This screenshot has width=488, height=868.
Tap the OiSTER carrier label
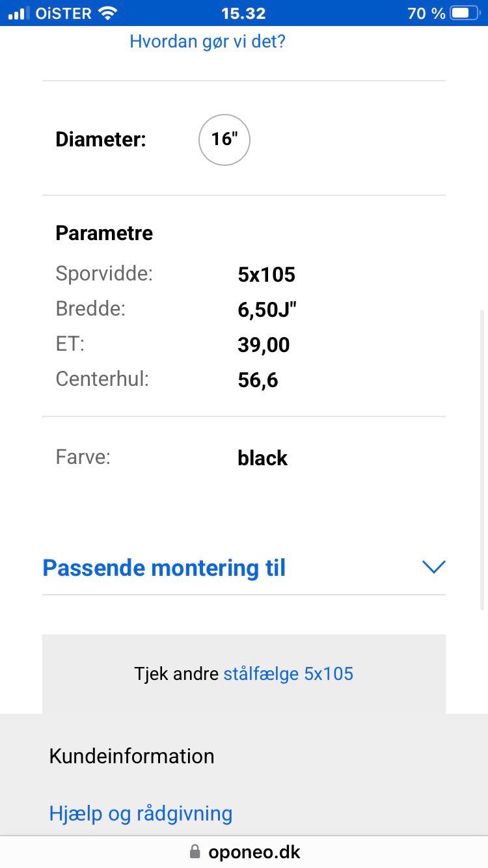(x=64, y=13)
